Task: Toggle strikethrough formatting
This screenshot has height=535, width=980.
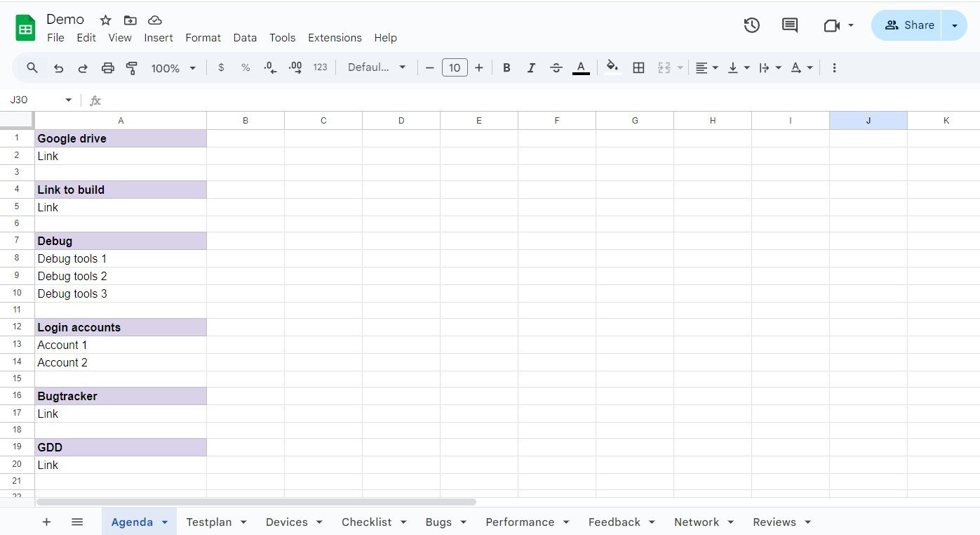Action: pos(556,68)
